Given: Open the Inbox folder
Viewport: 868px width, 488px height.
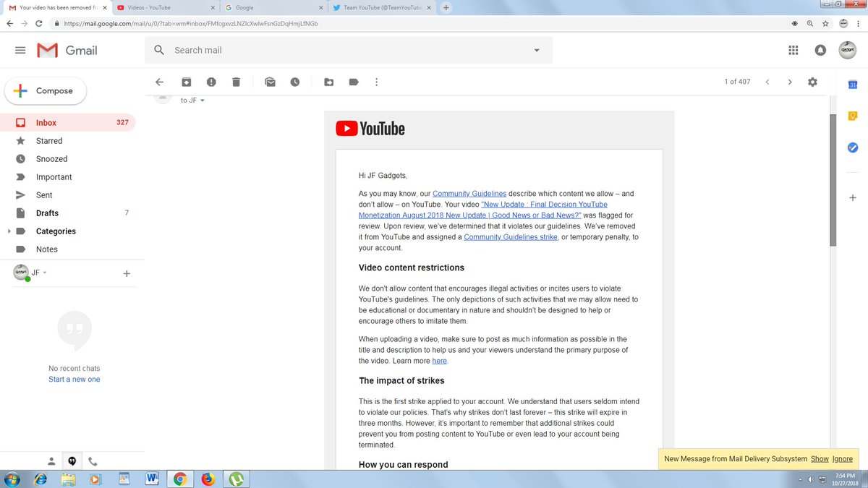Looking at the screenshot, I should pos(68,123).
